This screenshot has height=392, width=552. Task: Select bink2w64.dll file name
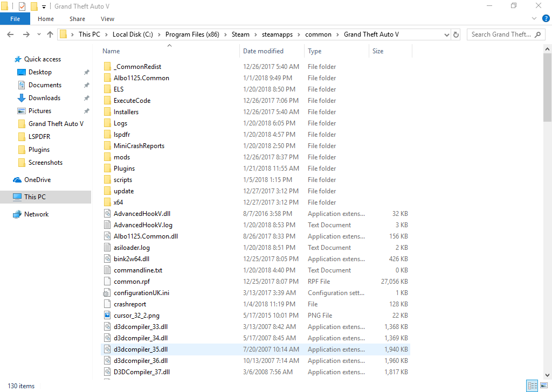(x=132, y=259)
